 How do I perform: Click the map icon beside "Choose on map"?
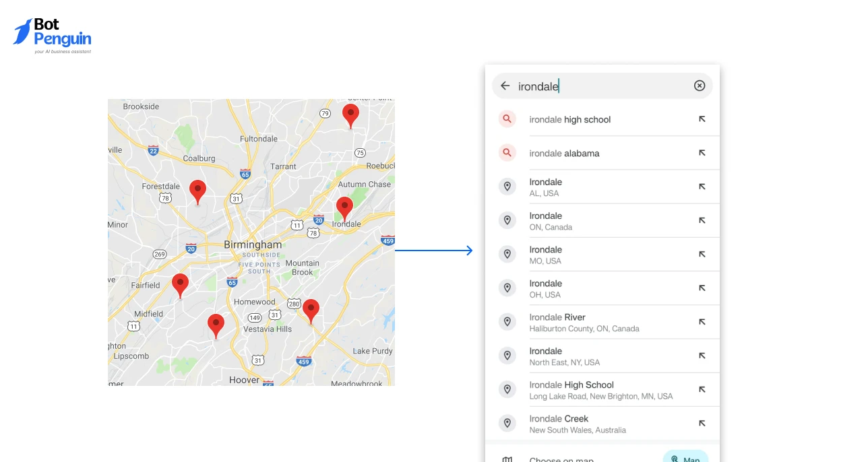point(507,458)
